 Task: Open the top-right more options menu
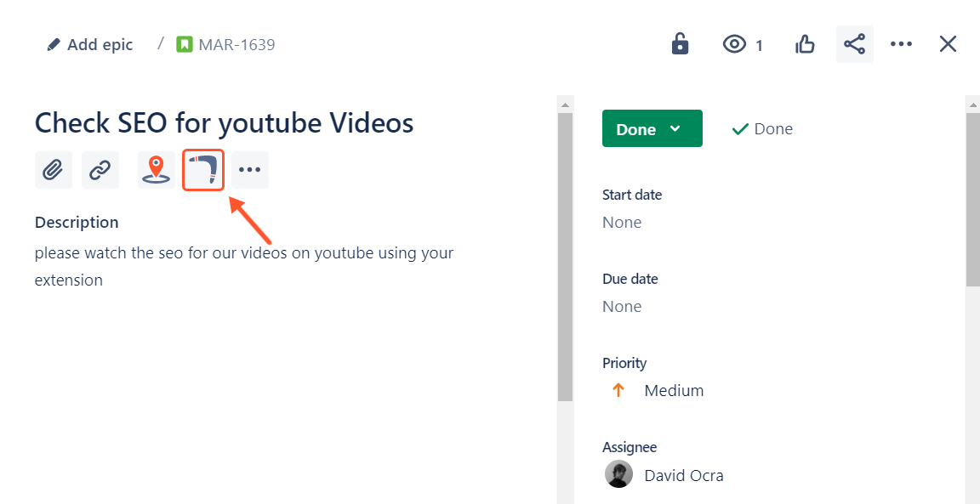pos(901,44)
